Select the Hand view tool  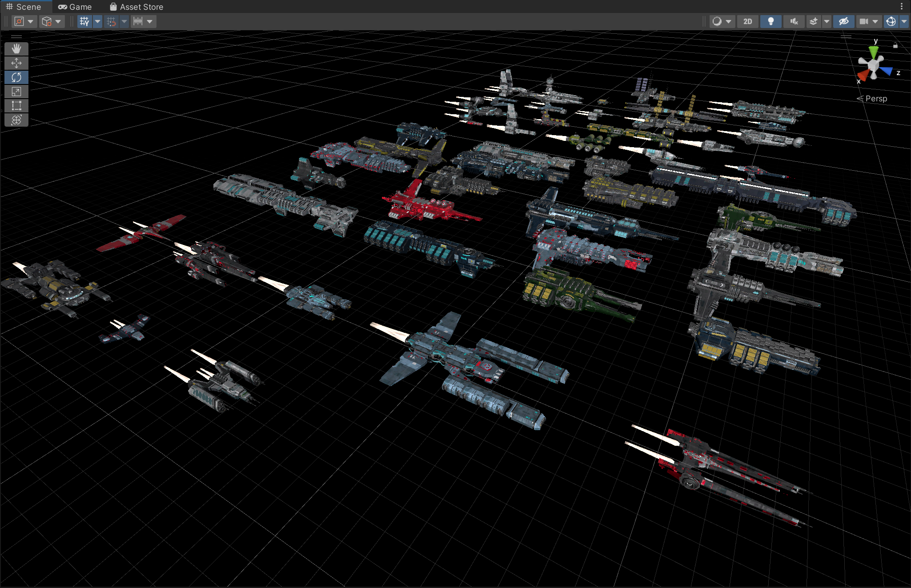[16, 48]
